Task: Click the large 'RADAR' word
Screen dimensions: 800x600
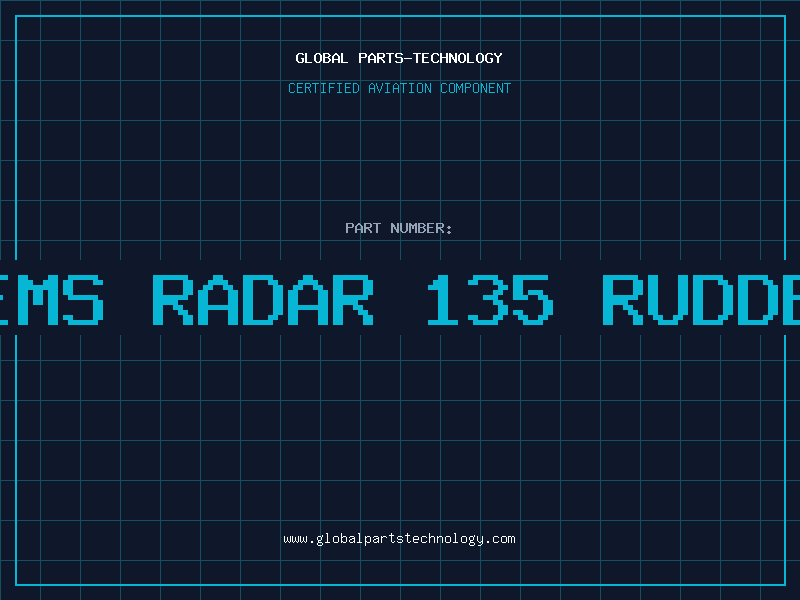Action: (x=263, y=299)
